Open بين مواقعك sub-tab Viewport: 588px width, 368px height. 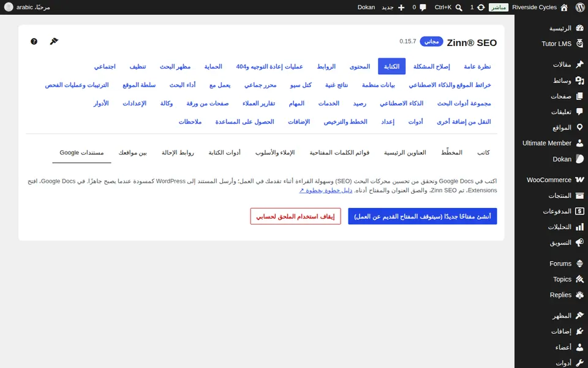click(132, 153)
